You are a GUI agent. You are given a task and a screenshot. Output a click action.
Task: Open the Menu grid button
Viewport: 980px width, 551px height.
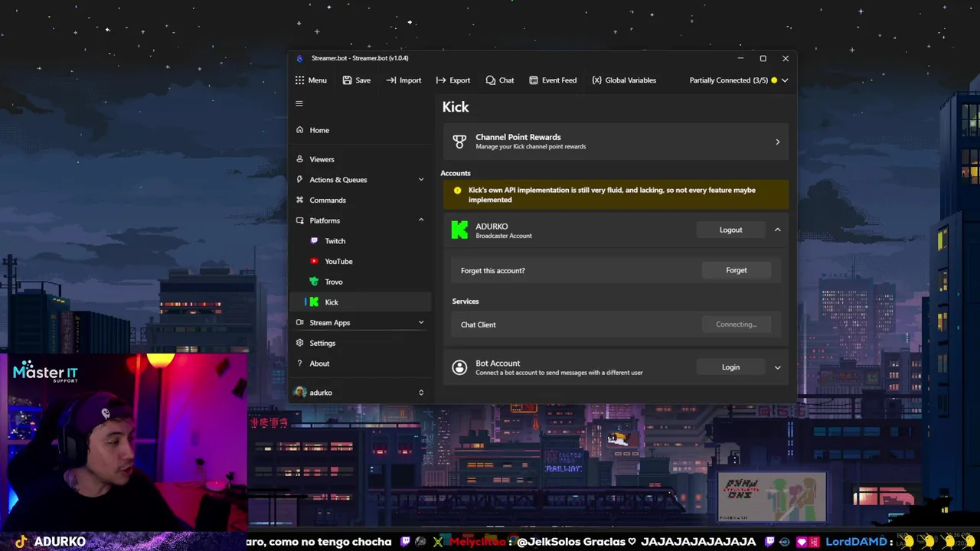coord(311,80)
